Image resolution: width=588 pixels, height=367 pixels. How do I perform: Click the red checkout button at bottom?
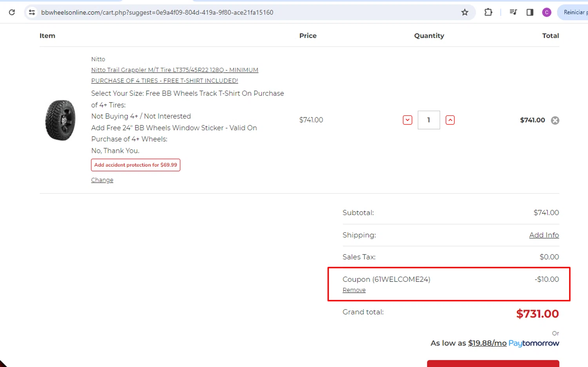click(x=493, y=363)
